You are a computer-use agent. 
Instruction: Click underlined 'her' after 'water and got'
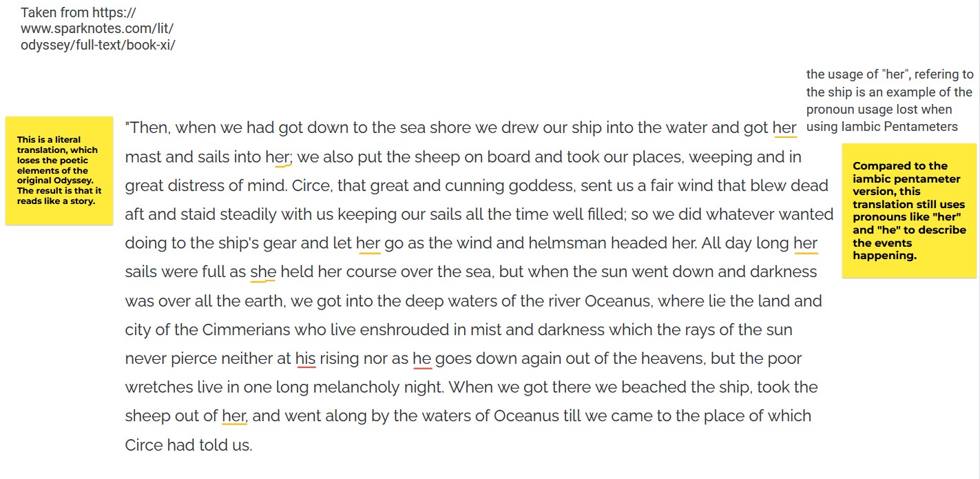click(784, 128)
